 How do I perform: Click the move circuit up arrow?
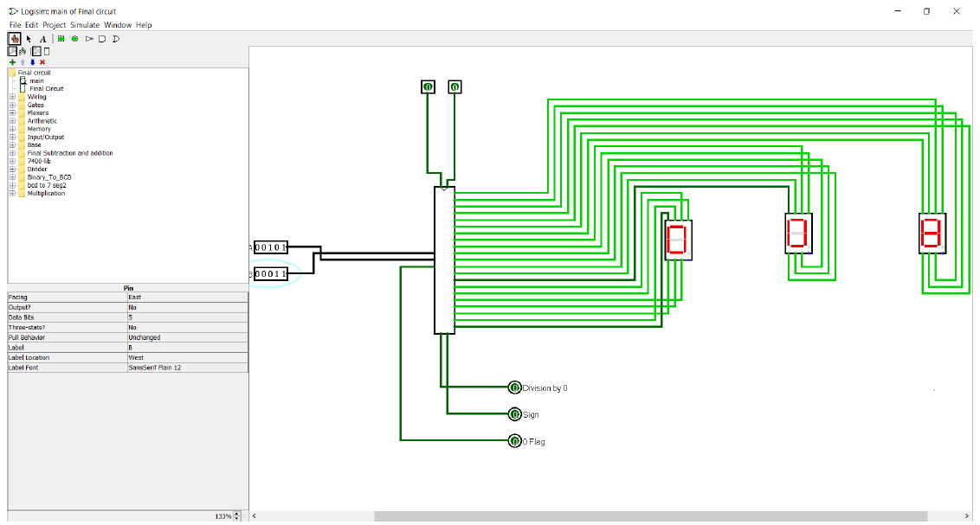tap(23, 62)
